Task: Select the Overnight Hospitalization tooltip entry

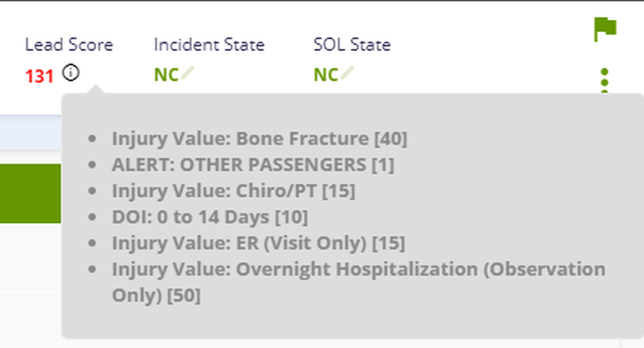Action: point(359,282)
